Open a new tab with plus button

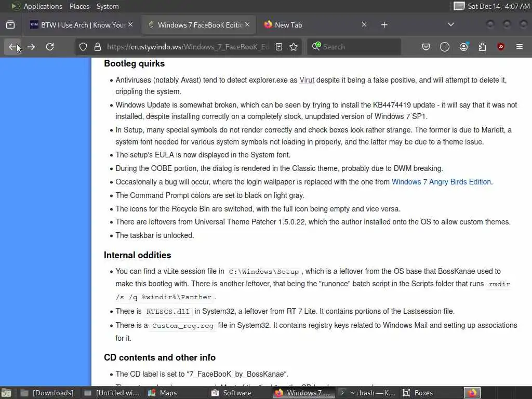click(x=384, y=25)
